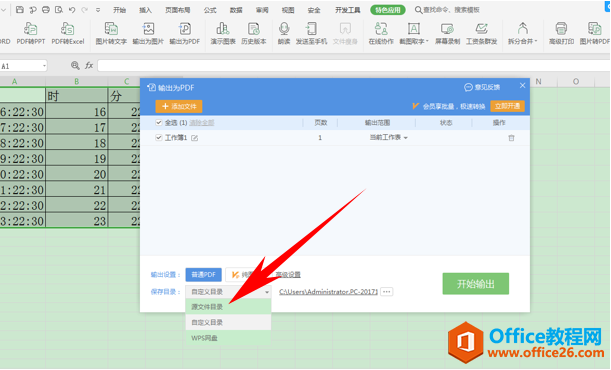Click the save icon in quick access toolbar
The height and width of the screenshot is (370, 611).
point(19,10)
